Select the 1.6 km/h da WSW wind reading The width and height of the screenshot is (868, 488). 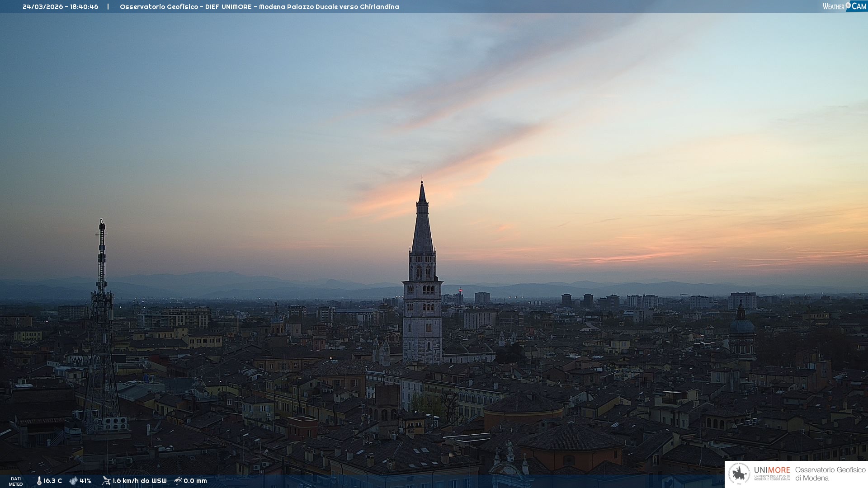coord(139,481)
